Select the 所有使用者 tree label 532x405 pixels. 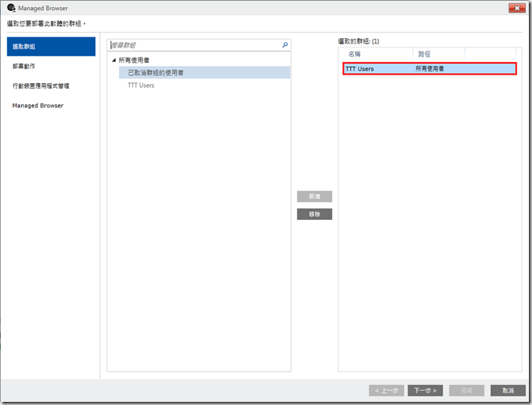point(134,60)
